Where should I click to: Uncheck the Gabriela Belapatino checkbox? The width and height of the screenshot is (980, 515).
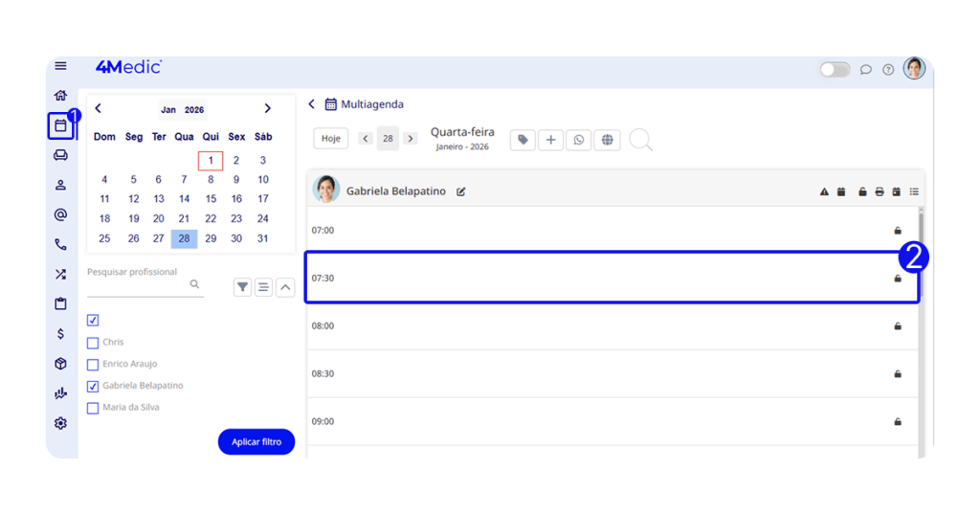(93, 386)
